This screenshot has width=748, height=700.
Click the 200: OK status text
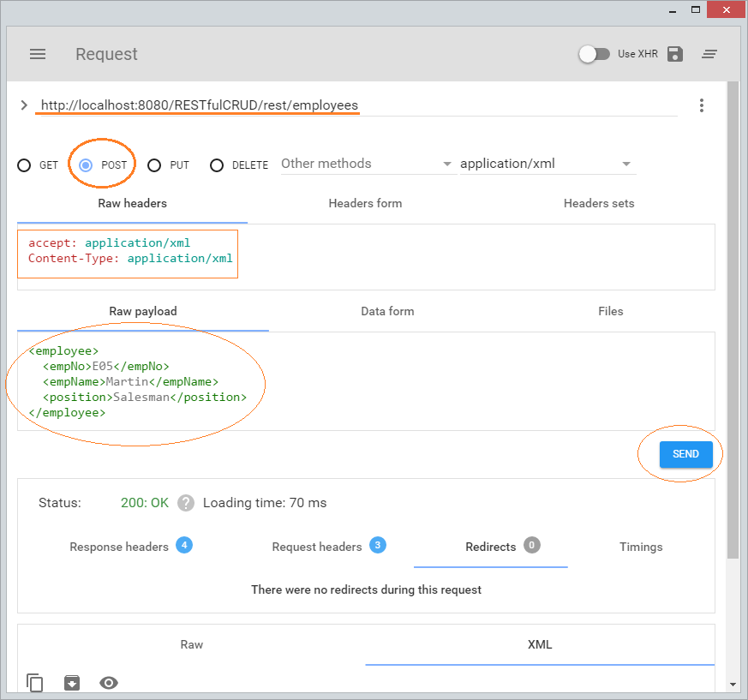coord(145,503)
